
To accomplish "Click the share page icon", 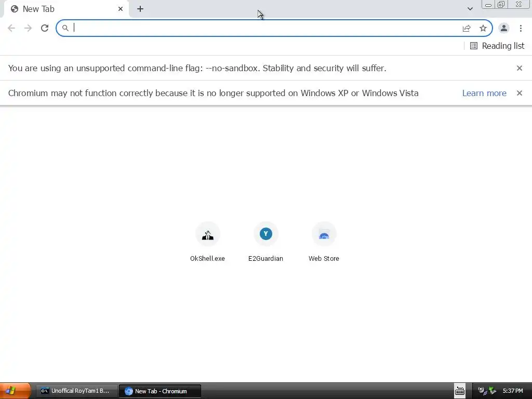I will coord(467,28).
